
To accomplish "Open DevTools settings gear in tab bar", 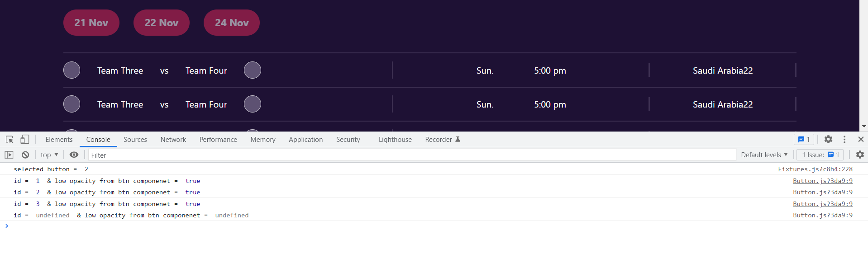I will click(x=828, y=140).
